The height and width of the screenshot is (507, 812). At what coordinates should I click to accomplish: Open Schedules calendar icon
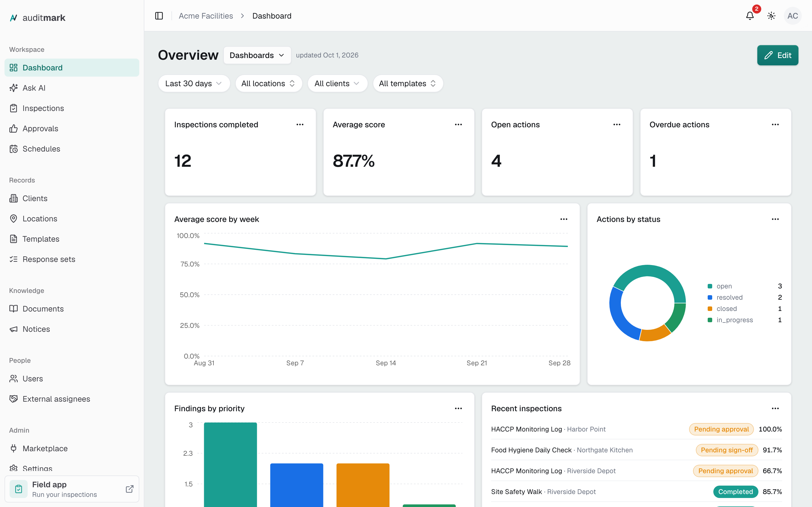click(14, 149)
